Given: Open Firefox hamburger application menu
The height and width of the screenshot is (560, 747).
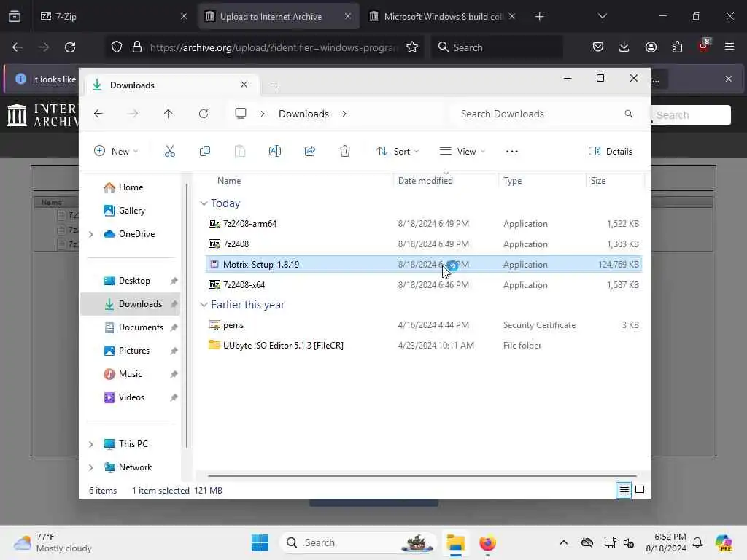Looking at the screenshot, I should point(729,47).
